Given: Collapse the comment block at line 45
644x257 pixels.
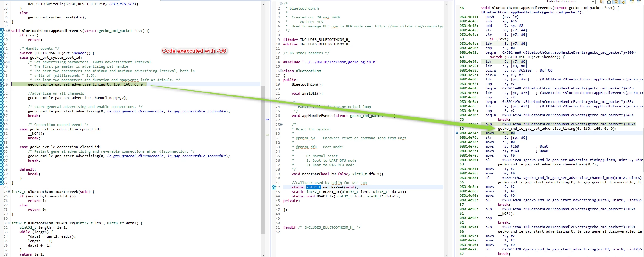Looking at the screenshot, I should [9, 62].
